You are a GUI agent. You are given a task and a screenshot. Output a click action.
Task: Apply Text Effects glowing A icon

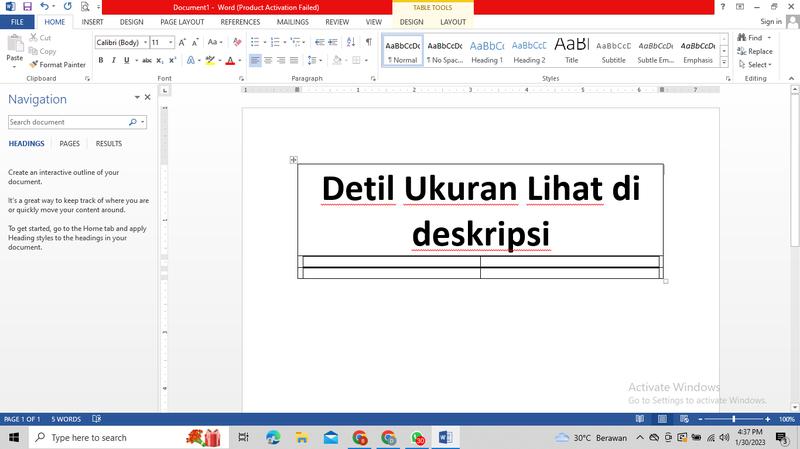(x=191, y=60)
